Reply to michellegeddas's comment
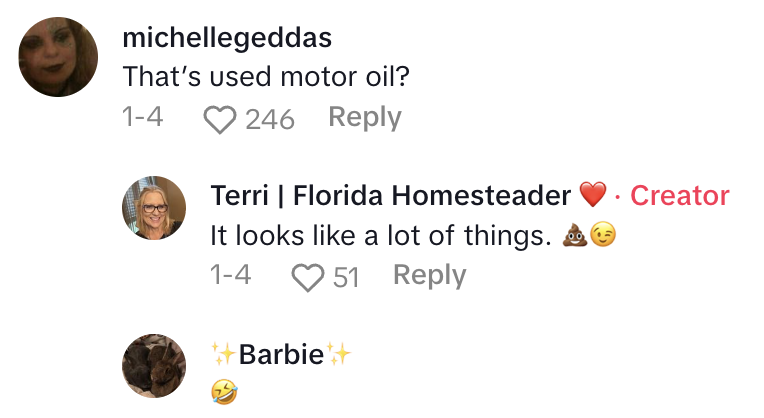The height and width of the screenshot is (418, 764). pos(364,118)
